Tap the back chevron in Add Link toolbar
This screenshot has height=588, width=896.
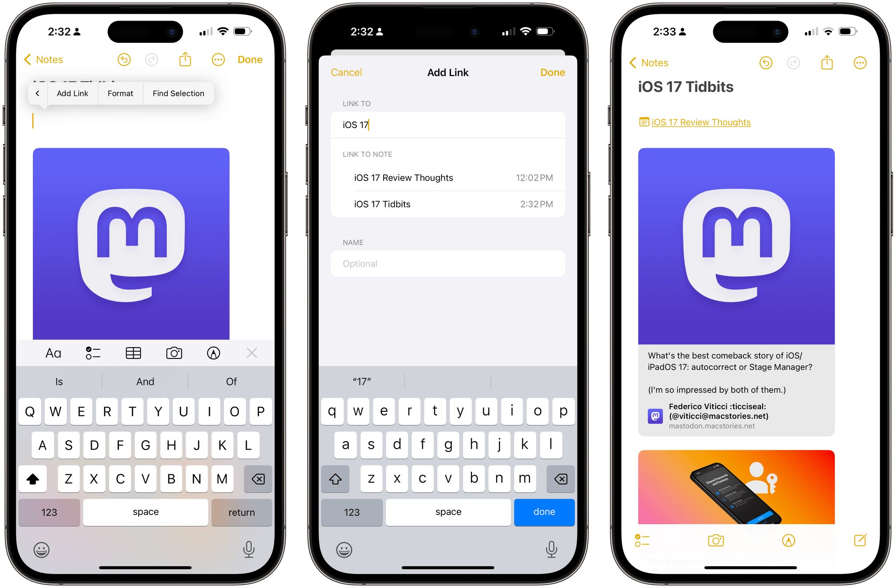click(x=38, y=93)
